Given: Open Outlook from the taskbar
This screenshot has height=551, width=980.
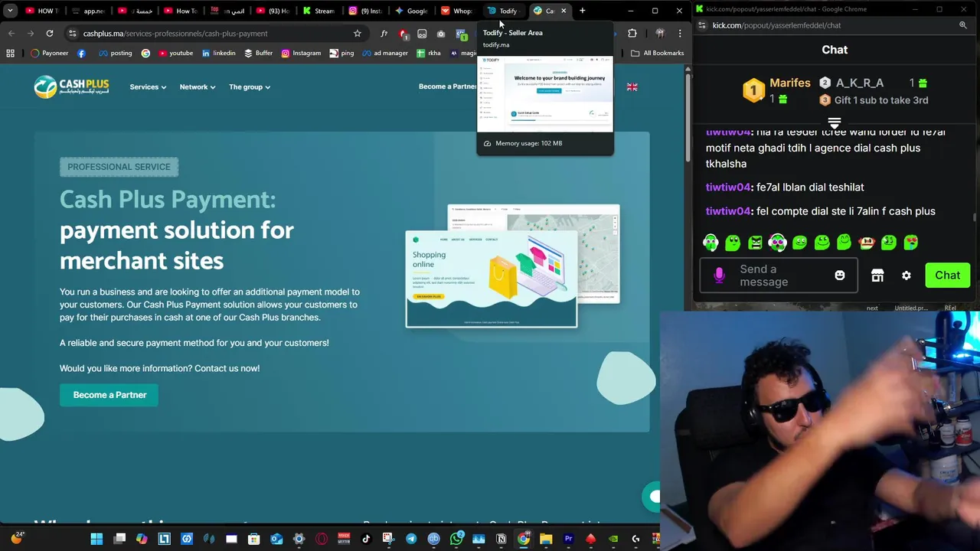Looking at the screenshot, I should click(276, 539).
